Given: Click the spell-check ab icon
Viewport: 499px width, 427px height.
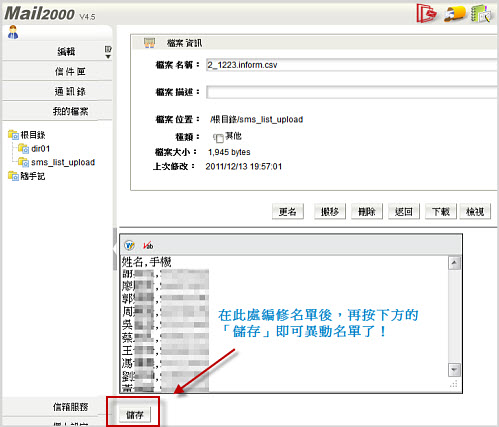Looking at the screenshot, I should coord(148,246).
